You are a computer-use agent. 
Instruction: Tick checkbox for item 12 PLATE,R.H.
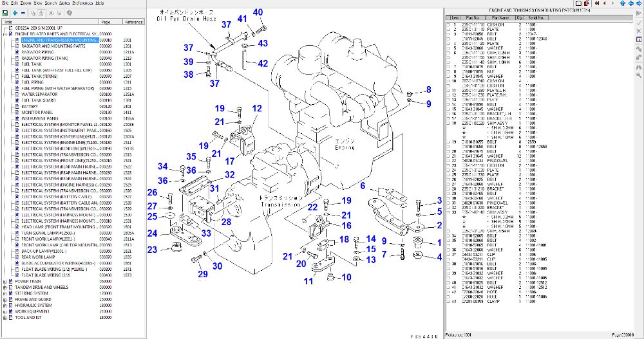point(448,95)
